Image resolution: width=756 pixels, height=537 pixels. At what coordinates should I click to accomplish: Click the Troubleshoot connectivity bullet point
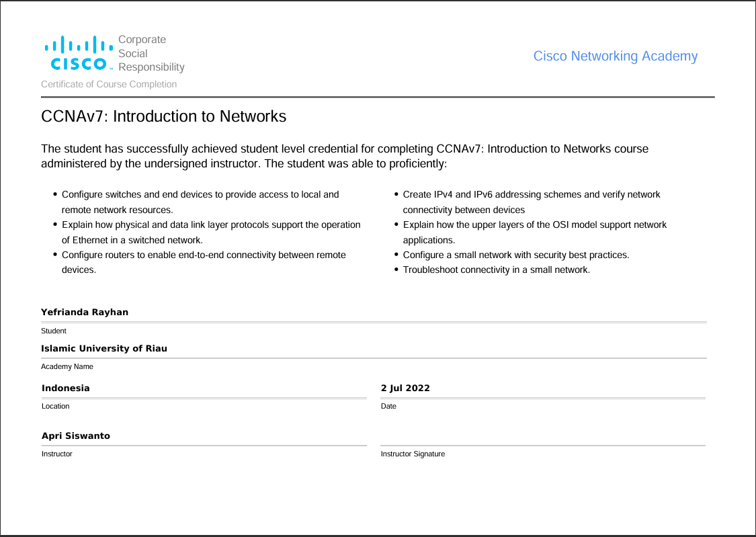pos(496,270)
